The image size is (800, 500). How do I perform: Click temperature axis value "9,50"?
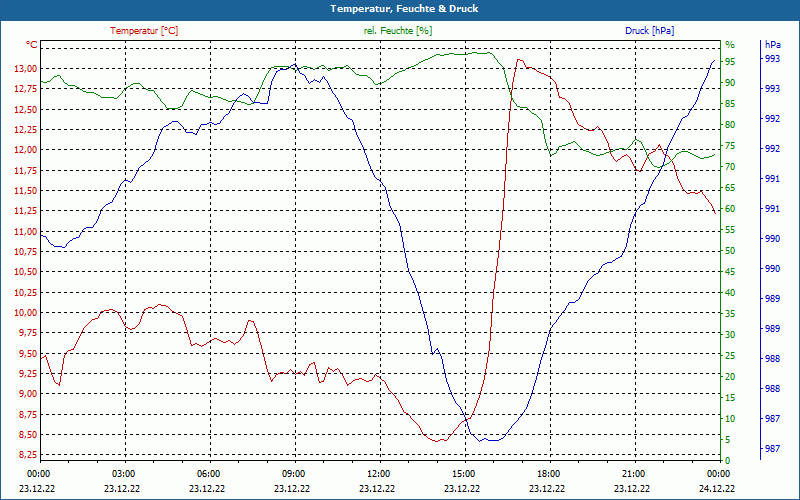26,353
